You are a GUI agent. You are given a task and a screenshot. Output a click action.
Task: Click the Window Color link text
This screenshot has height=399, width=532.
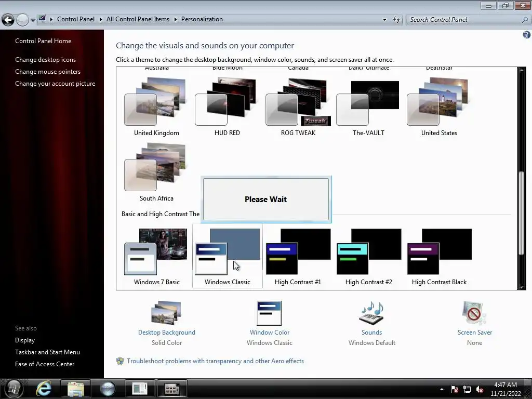270,332
